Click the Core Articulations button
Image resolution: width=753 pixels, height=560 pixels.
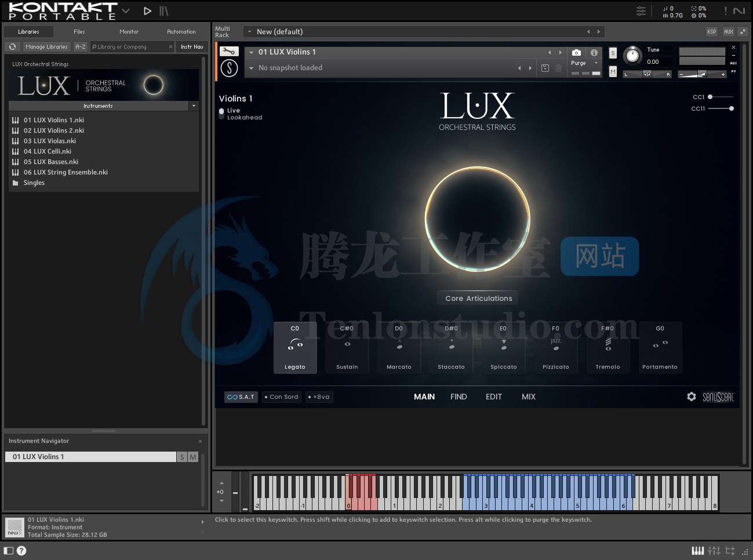(479, 298)
